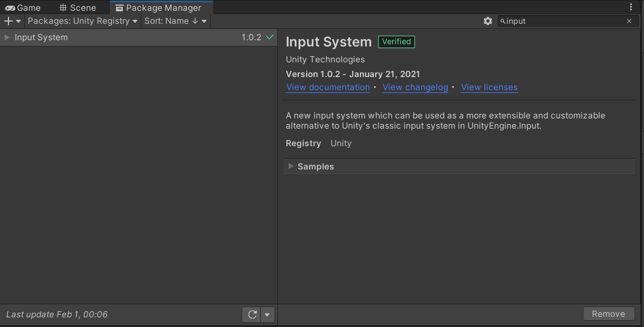This screenshot has width=644, height=327.
Task: Remove the Input System package
Action: click(x=608, y=314)
